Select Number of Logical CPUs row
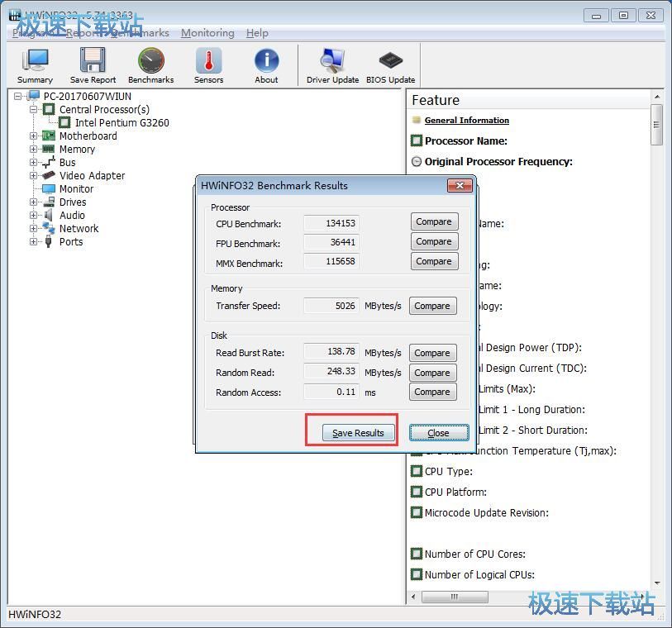Image resolution: width=672 pixels, height=628 pixels. click(x=473, y=574)
